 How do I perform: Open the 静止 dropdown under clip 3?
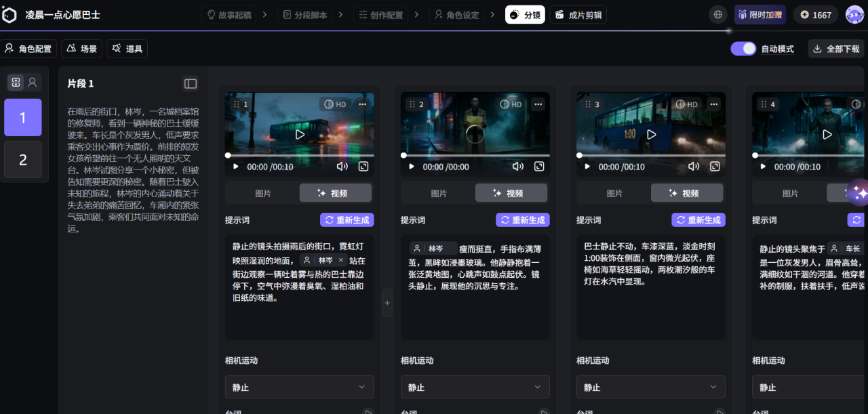point(650,386)
